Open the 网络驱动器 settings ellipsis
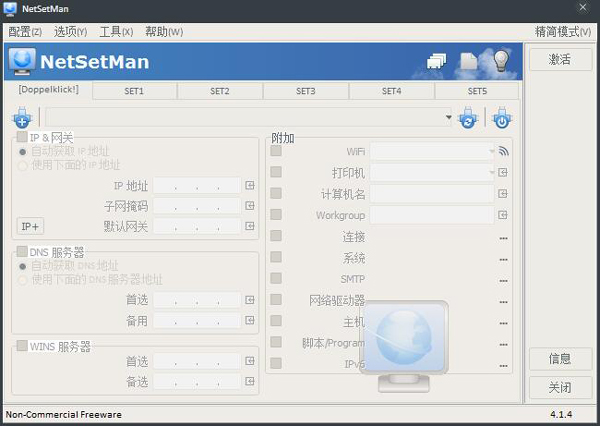600x426 pixels. pyautogui.click(x=503, y=302)
